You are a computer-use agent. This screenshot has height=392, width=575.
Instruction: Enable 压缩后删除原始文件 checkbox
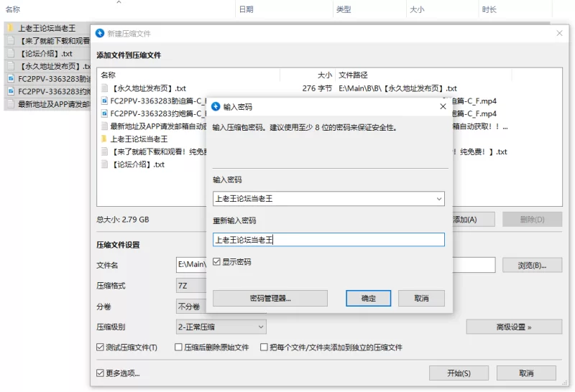pos(178,347)
